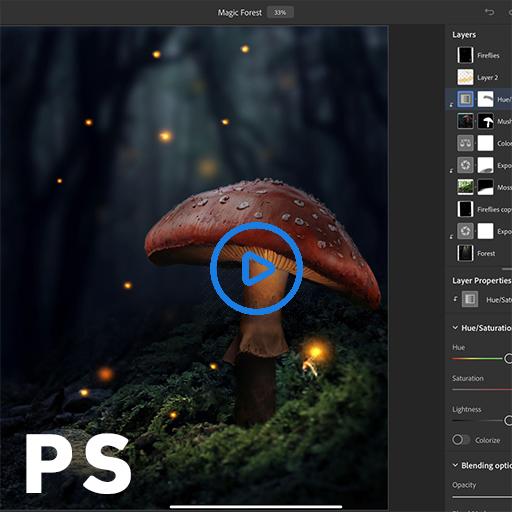Click clipping indicator on Hue/Saturation layer row
Image resolution: width=512 pixels, height=512 pixels.
[x=451, y=104]
